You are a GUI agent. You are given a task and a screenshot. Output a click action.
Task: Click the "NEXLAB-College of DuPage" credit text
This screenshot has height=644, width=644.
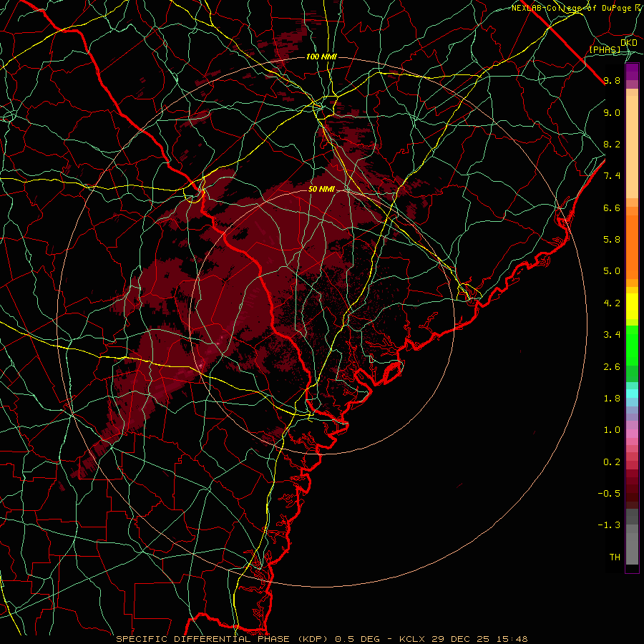coord(572,8)
